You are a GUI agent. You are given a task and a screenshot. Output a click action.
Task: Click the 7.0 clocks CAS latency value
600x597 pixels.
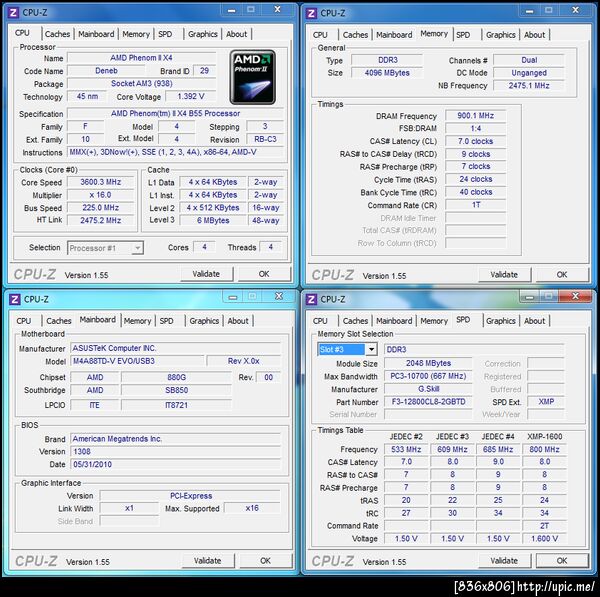(x=475, y=141)
